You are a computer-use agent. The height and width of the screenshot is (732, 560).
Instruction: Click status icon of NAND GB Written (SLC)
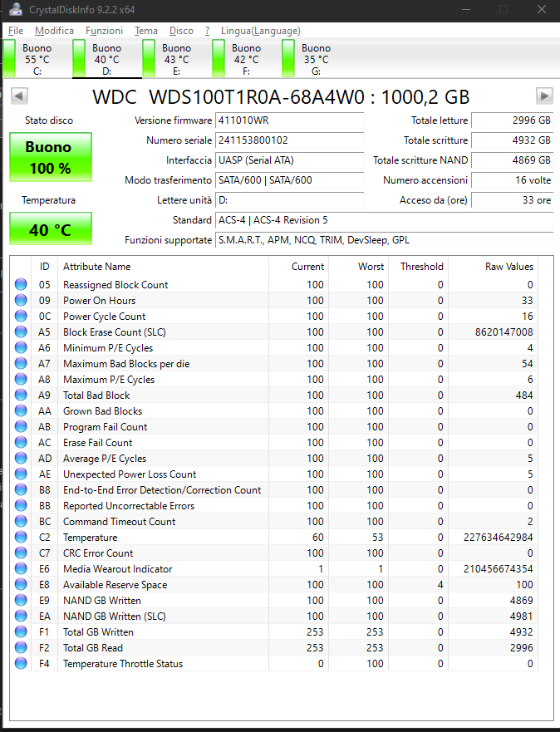[21, 616]
